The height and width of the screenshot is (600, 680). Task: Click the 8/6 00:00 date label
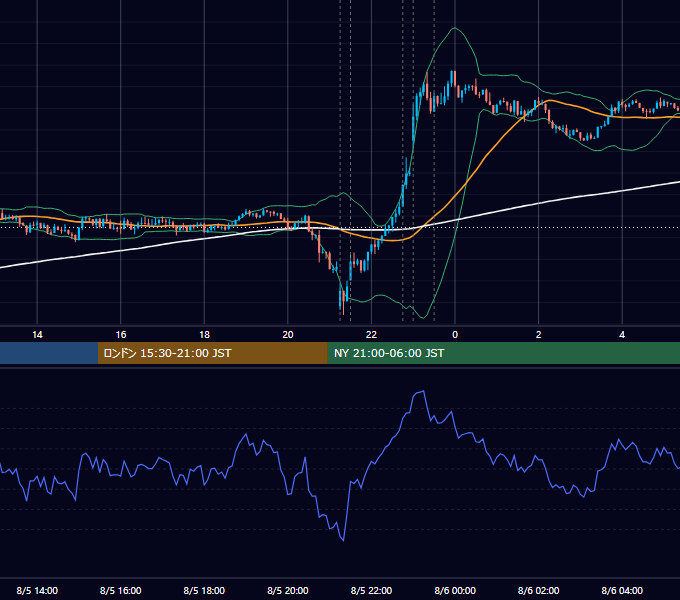pyautogui.click(x=455, y=590)
